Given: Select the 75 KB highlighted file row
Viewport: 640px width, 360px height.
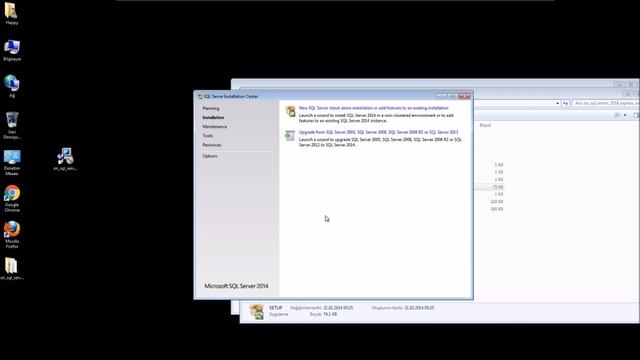Looking at the screenshot, I should [x=490, y=187].
